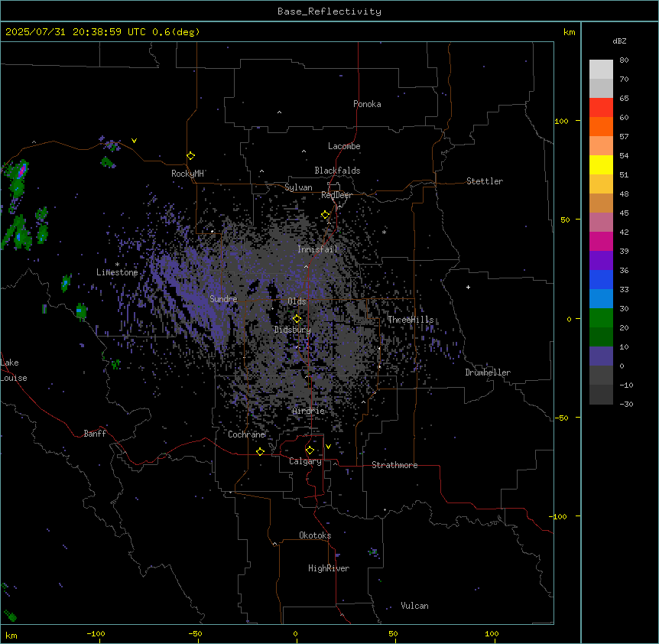The width and height of the screenshot is (659, 644).
Task: Click the -100 tick on the horizontal axis
Action: [x=96, y=633]
